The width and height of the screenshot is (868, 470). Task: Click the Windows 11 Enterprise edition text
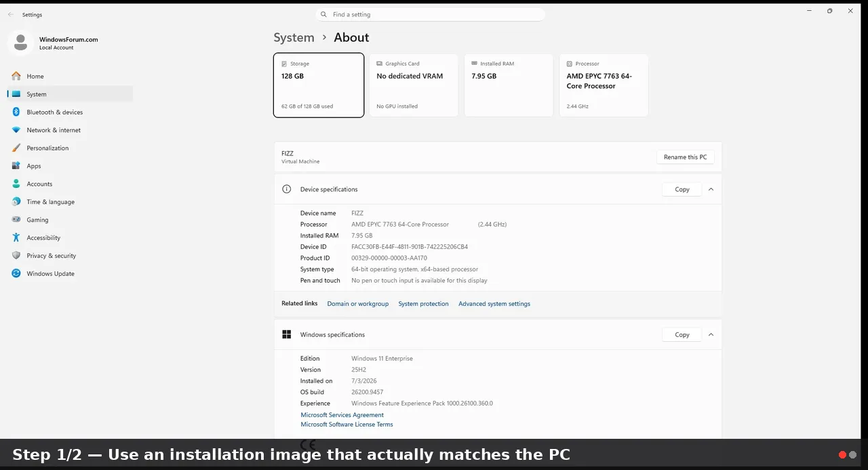click(x=382, y=359)
